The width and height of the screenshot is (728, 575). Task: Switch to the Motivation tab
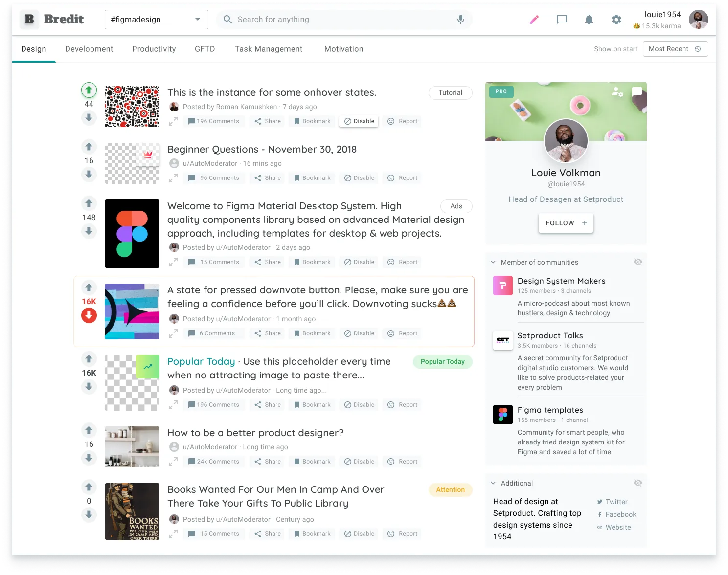tap(343, 49)
